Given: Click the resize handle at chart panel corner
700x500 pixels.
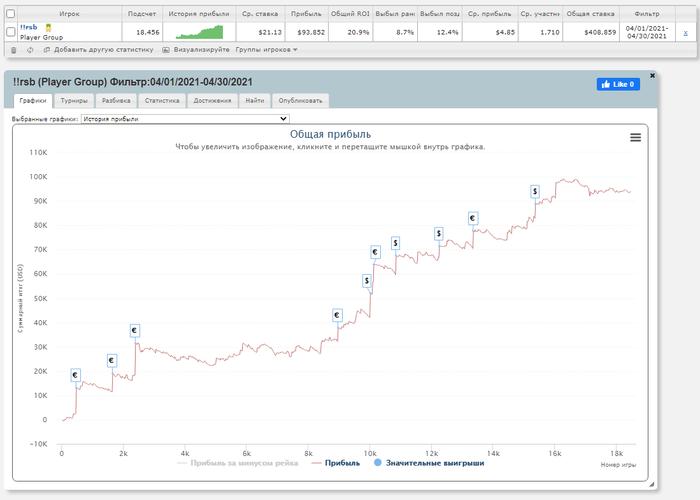Looking at the screenshot, I should [652, 484].
